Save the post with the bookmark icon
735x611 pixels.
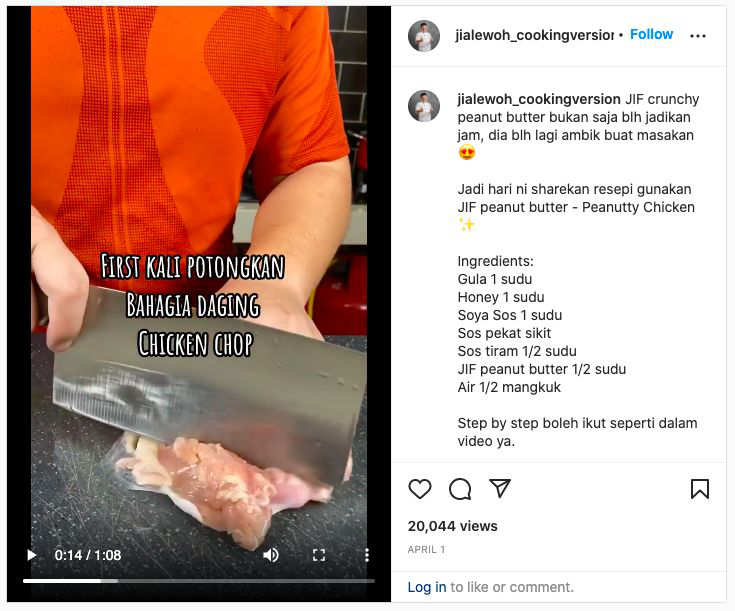click(x=700, y=489)
